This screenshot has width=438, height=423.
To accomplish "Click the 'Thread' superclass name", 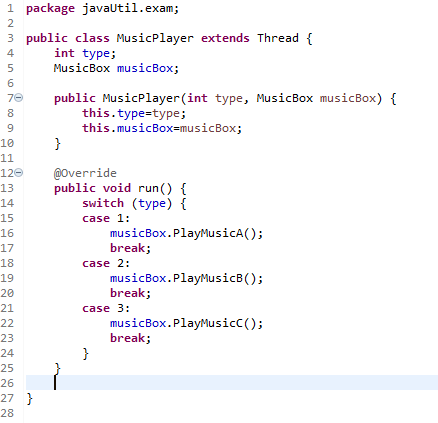I will (x=278, y=38).
